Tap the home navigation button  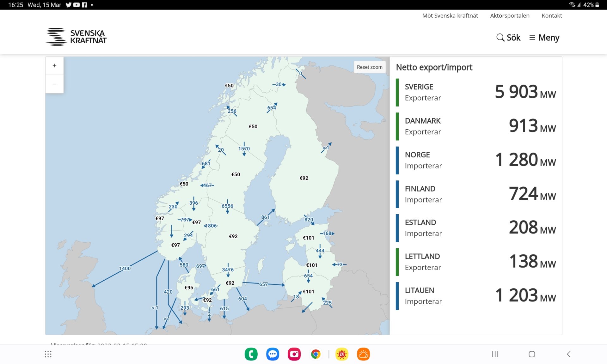click(x=532, y=354)
